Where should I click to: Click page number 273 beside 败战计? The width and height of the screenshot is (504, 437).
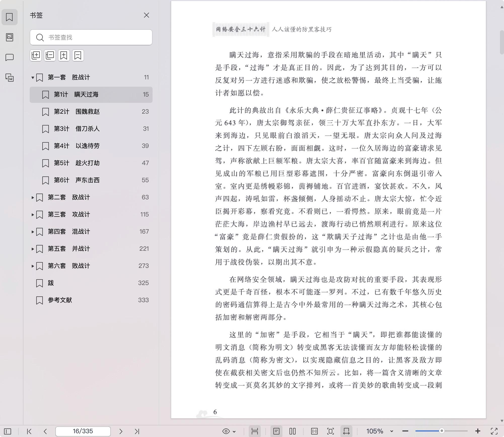(x=143, y=266)
